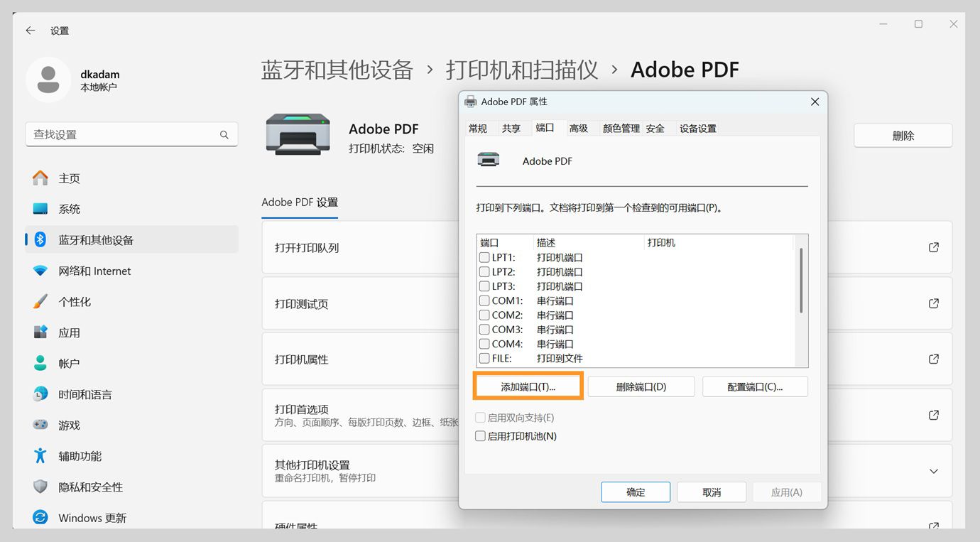The image size is (980, 542).
Task: Click the 隐私和安全性 shield icon
Action: [x=40, y=487]
